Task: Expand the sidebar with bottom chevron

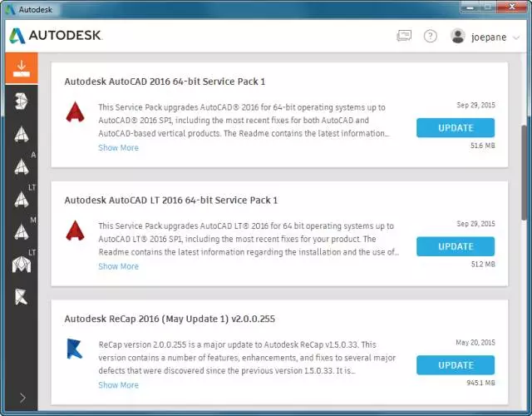Action: coord(22,398)
